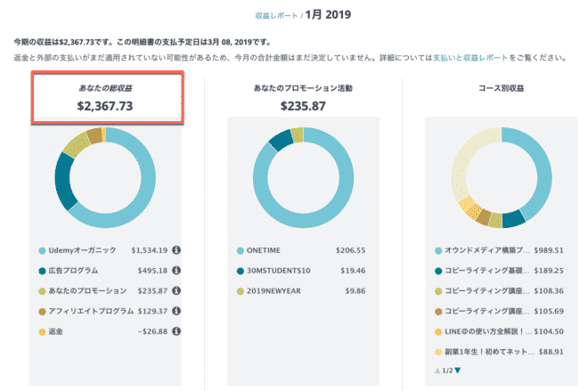Screen dimensions: 588x391
Task: Click the previous legend page up arrow
Action: click(437, 371)
